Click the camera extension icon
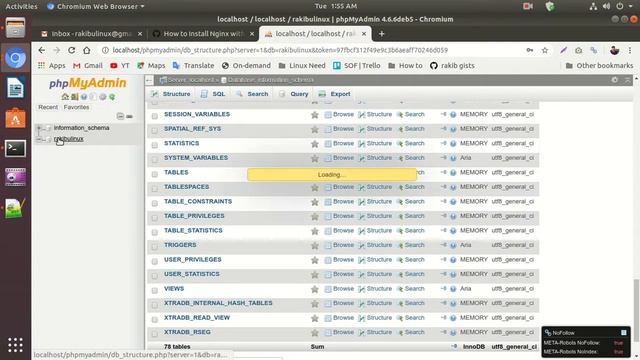This screenshot has width=640, height=360. coord(578,50)
